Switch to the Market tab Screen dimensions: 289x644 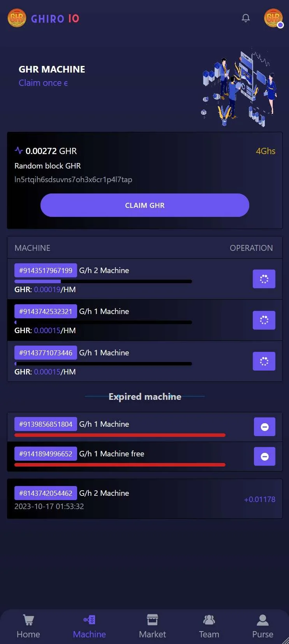(152, 627)
